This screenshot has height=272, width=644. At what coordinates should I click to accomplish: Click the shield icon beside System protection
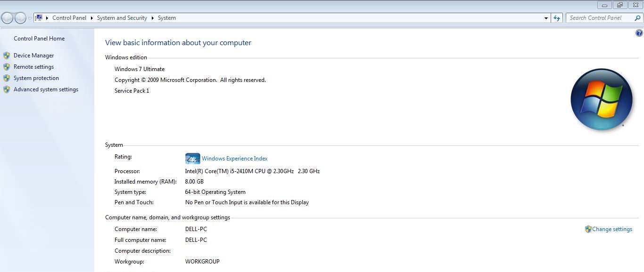click(7, 78)
